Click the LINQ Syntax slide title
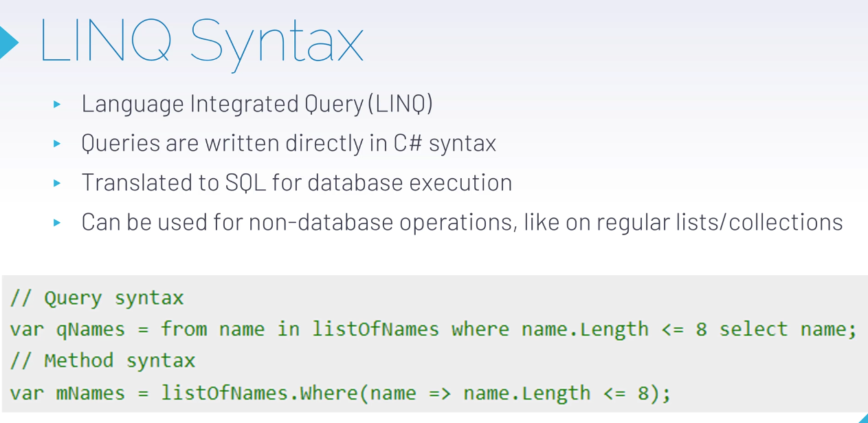Viewport: 868px width, 423px height. (x=201, y=41)
